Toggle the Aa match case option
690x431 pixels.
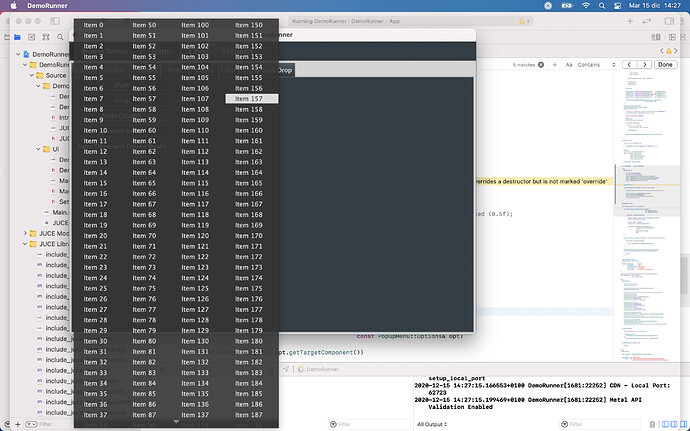(x=569, y=64)
